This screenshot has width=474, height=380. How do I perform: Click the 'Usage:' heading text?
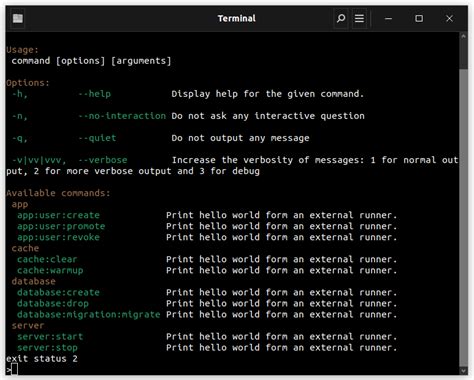pos(22,50)
